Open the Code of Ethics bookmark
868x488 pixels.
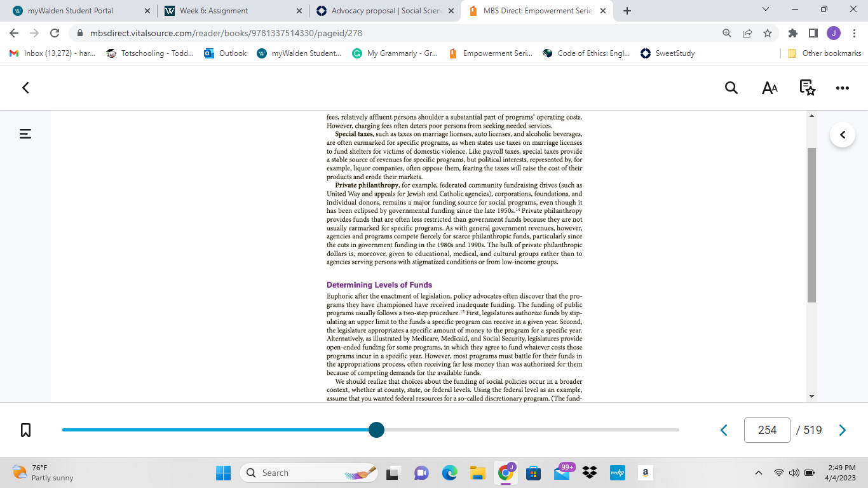[x=587, y=53]
